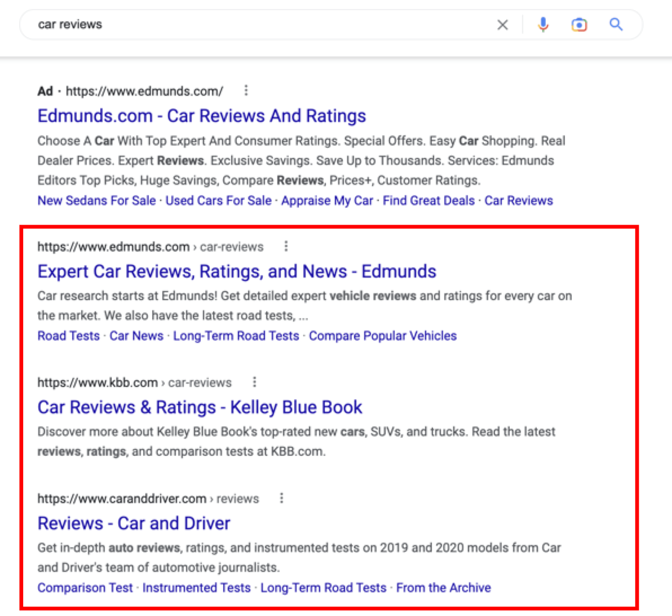The width and height of the screenshot is (672, 616).
Task: Click the Kelley Blue Book snippet description text
Action: tap(296, 441)
